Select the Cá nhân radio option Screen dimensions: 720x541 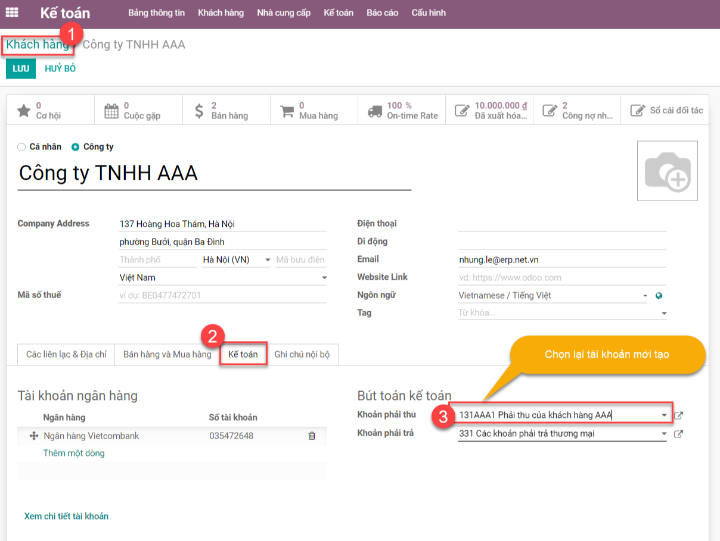click(22, 146)
